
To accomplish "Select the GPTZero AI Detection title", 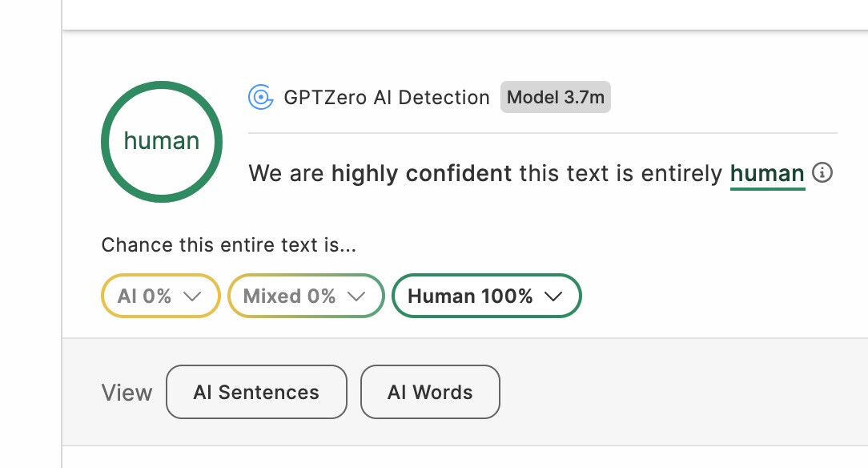I will click(387, 98).
